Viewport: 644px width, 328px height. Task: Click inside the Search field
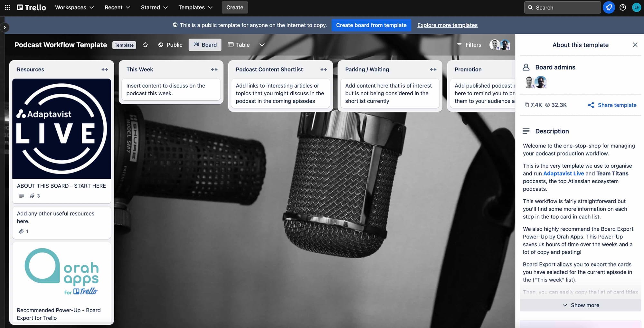point(562,7)
